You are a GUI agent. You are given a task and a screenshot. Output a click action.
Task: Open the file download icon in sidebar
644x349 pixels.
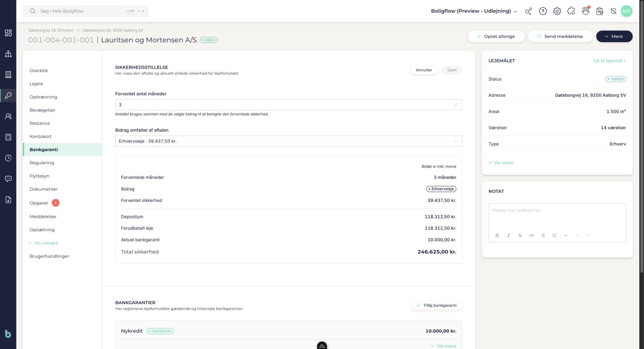[x=8, y=200]
